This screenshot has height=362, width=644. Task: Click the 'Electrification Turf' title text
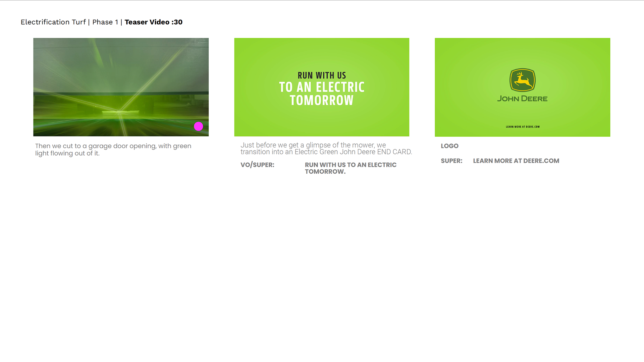click(53, 22)
